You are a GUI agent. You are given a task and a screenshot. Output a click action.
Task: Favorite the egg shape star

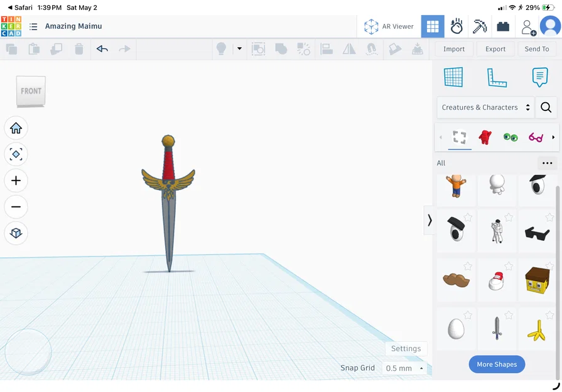468,315
